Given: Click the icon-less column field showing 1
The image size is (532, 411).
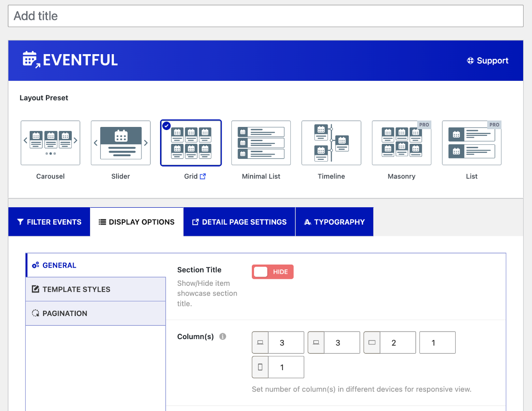Looking at the screenshot, I should (438, 343).
